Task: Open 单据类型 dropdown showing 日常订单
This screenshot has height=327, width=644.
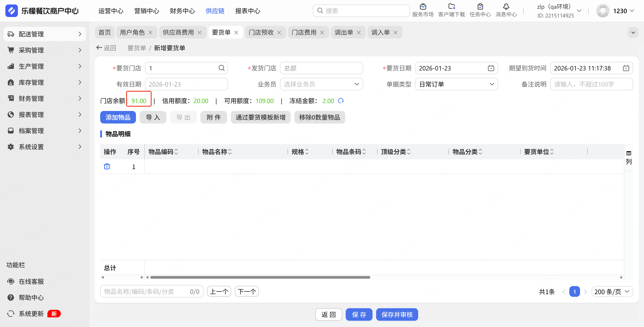Action: coord(456,84)
